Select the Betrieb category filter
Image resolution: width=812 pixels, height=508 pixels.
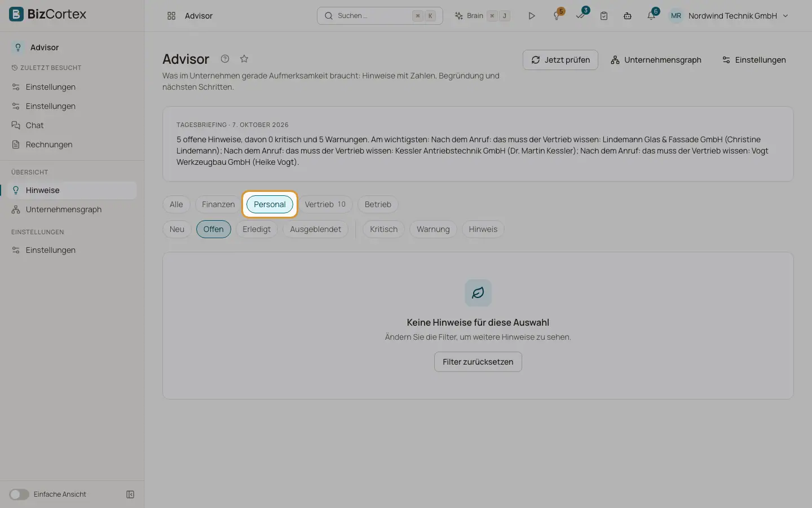(378, 204)
